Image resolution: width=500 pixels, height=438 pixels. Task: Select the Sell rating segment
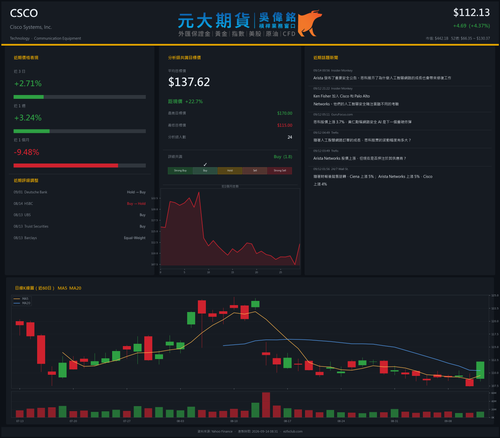255,171
